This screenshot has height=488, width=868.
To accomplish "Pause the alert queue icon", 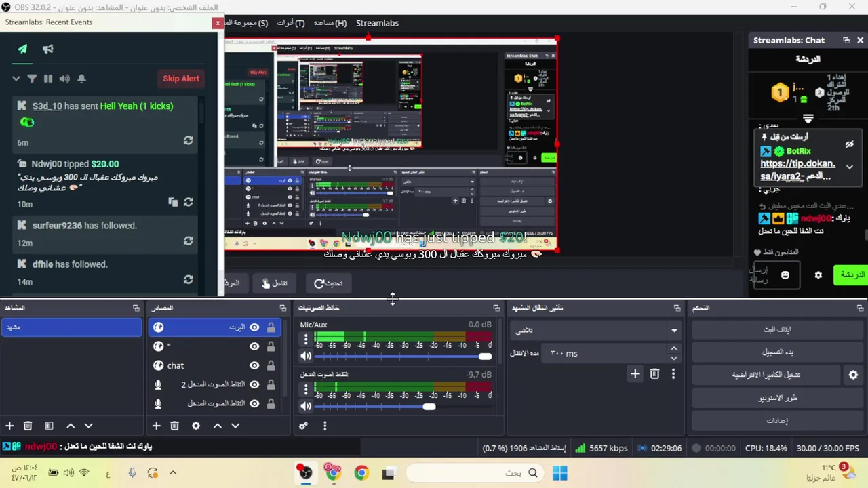I will coord(48,79).
